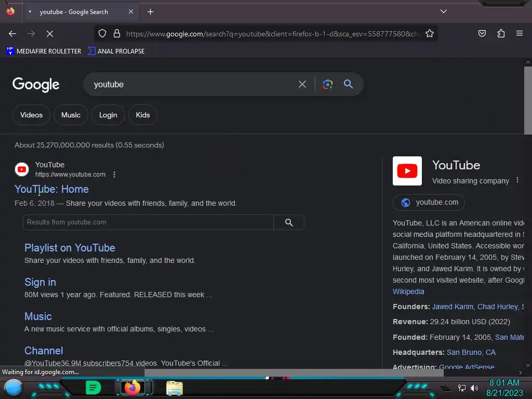Click the About 25,270,000,000 results text

[89, 145]
